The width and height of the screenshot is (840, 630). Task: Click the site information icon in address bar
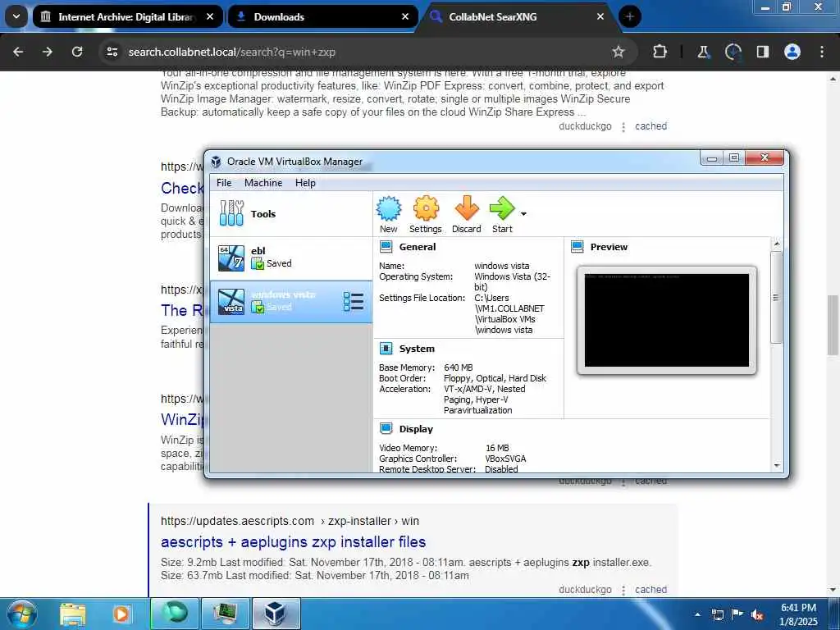[112, 52]
